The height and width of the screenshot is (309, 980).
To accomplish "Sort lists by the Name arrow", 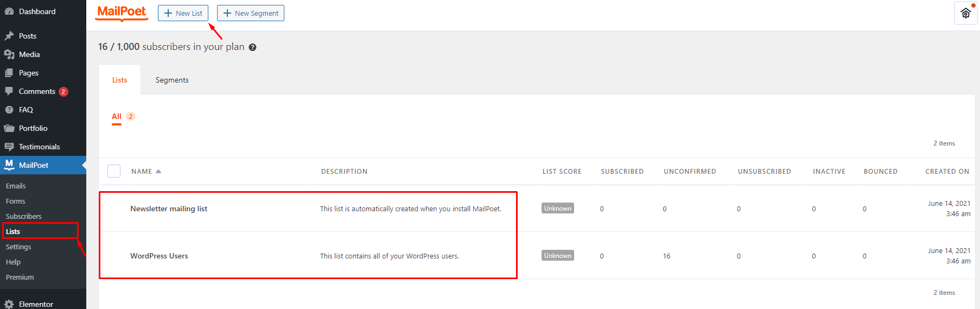I will [x=158, y=171].
